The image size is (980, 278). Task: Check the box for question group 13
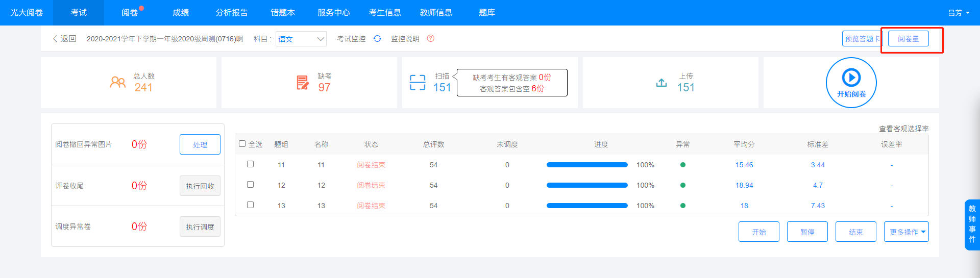pos(250,205)
